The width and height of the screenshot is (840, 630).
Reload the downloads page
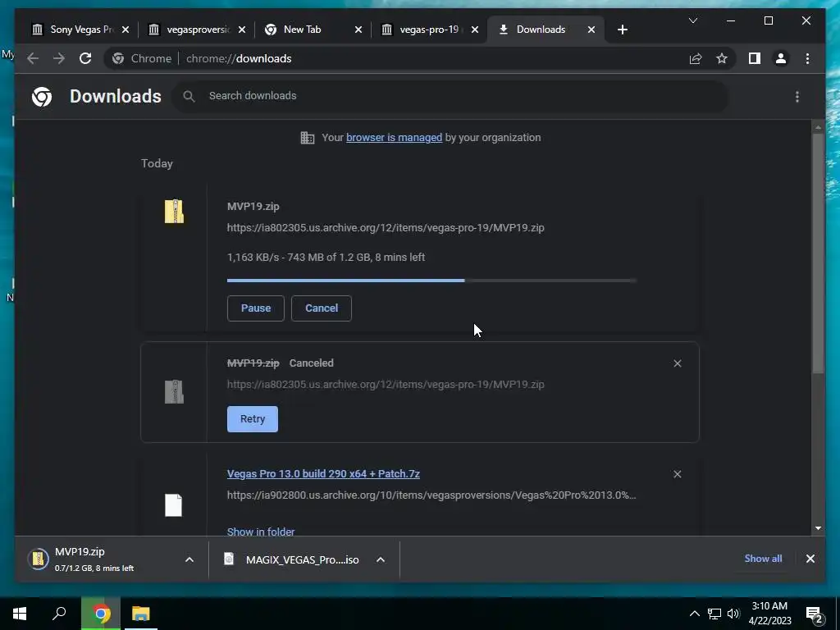(x=85, y=58)
